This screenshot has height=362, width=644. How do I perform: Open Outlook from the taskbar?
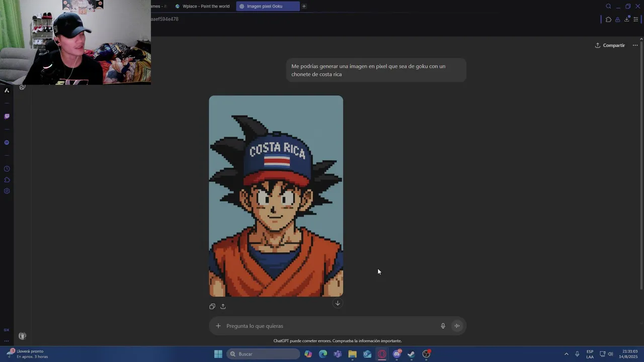click(x=367, y=354)
